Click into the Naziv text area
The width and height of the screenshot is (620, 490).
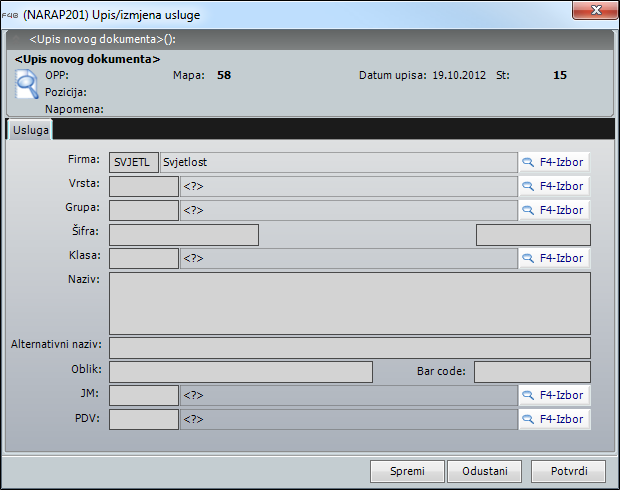click(x=350, y=303)
